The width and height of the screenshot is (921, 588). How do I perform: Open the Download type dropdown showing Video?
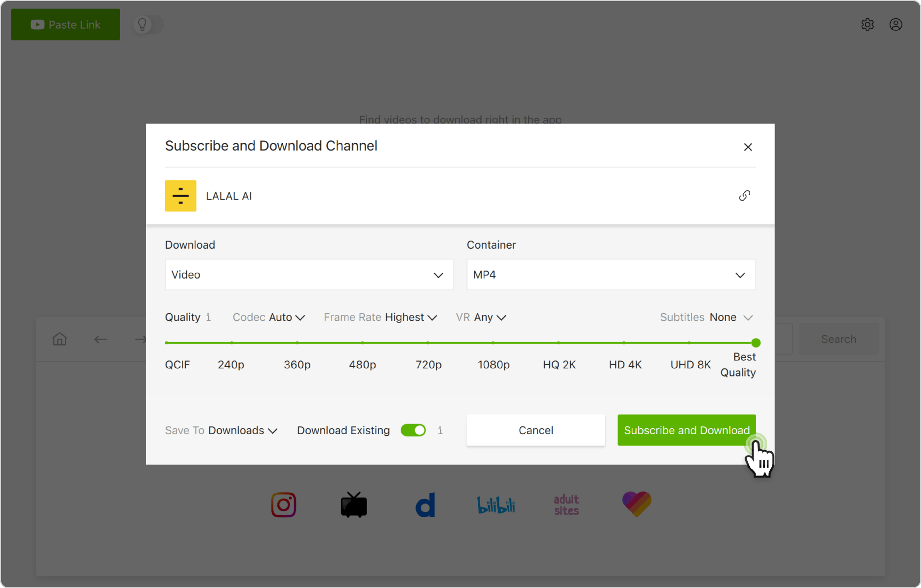click(x=309, y=275)
